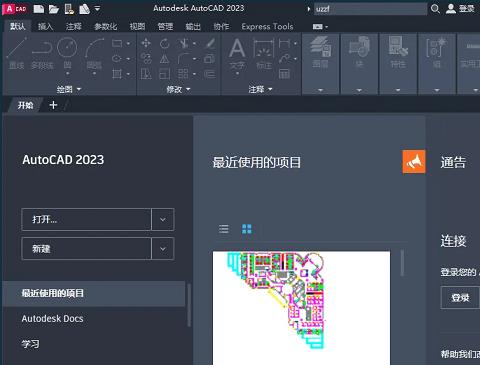
Task: Select the 管理 ribbon tab
Action: 165,26
